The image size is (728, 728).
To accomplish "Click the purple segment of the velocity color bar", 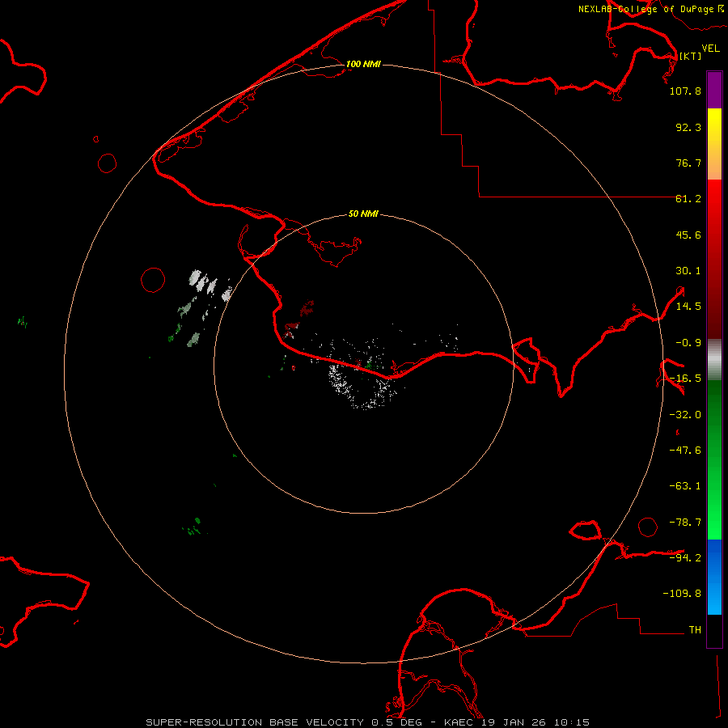I will point(714,90).
